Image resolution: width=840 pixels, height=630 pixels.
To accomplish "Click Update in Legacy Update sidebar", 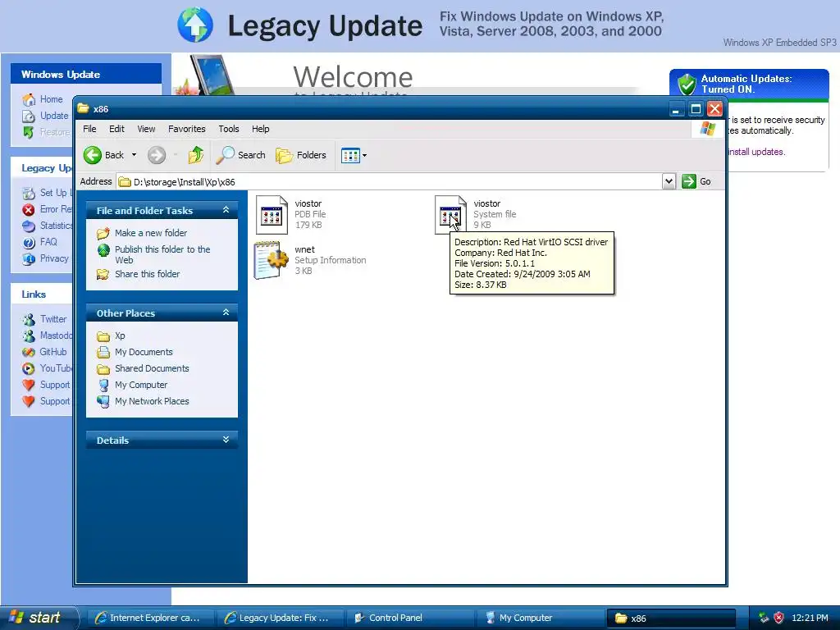I will (54, 116).
